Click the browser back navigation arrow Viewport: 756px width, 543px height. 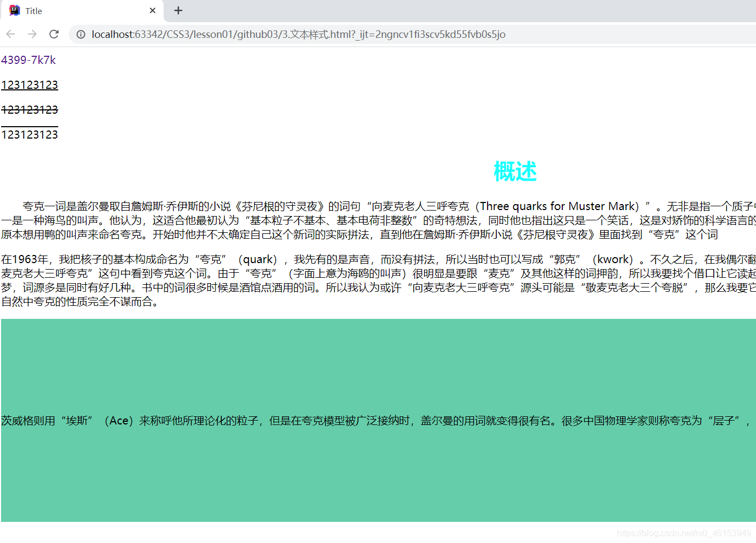[x=10, y=34]
